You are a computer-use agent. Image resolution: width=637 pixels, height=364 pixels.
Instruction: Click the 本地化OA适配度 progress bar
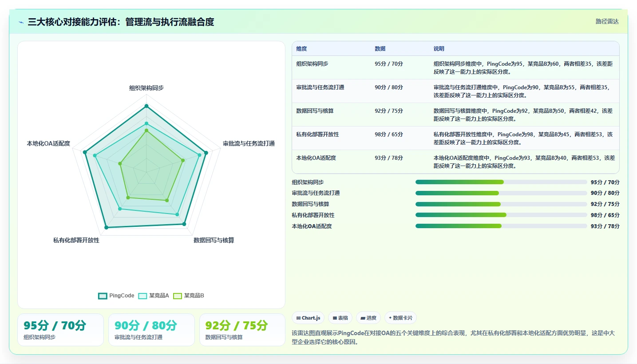(x=501, y=226)
